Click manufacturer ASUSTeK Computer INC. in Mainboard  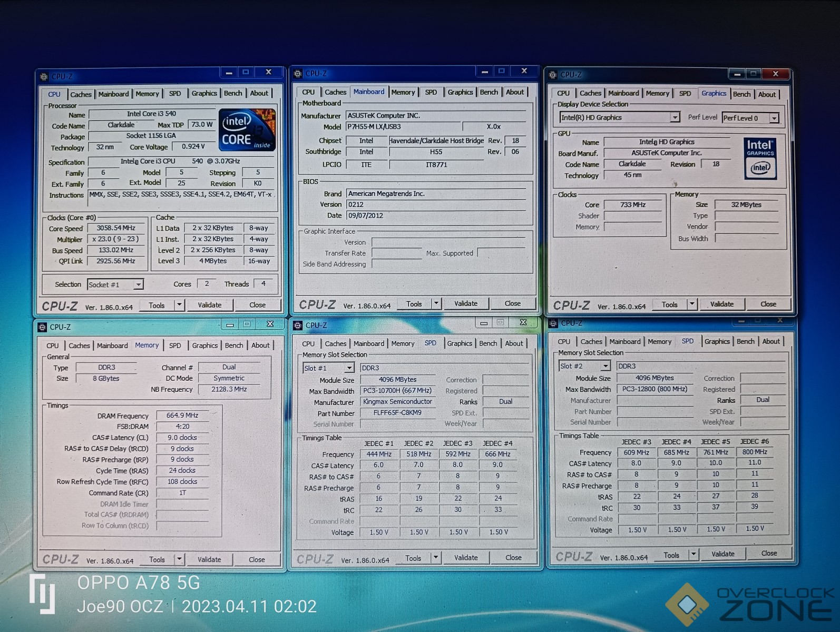pyautogui.click(x=436, y=115)
